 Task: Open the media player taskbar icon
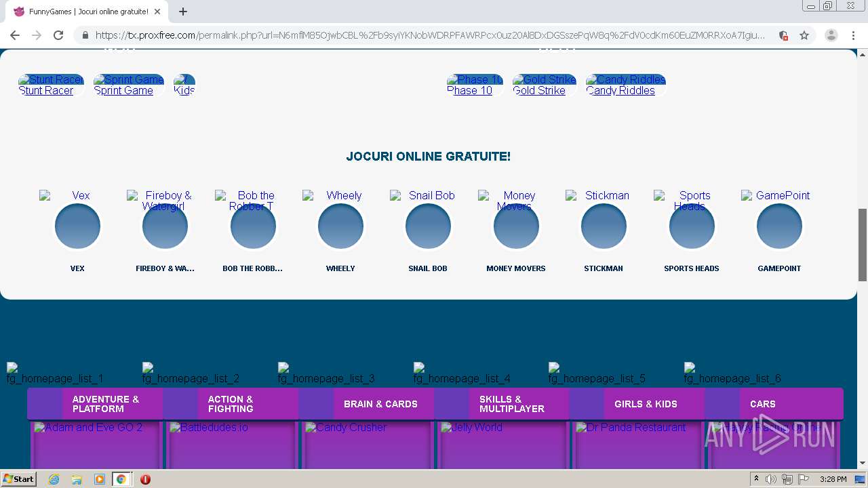click(100, 479)
